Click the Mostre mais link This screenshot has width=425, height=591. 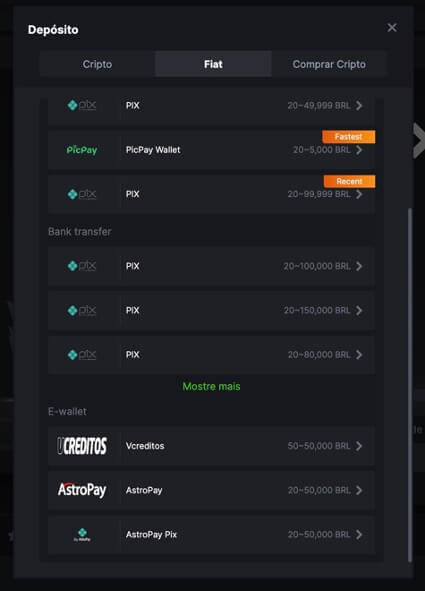pos(211,386)
